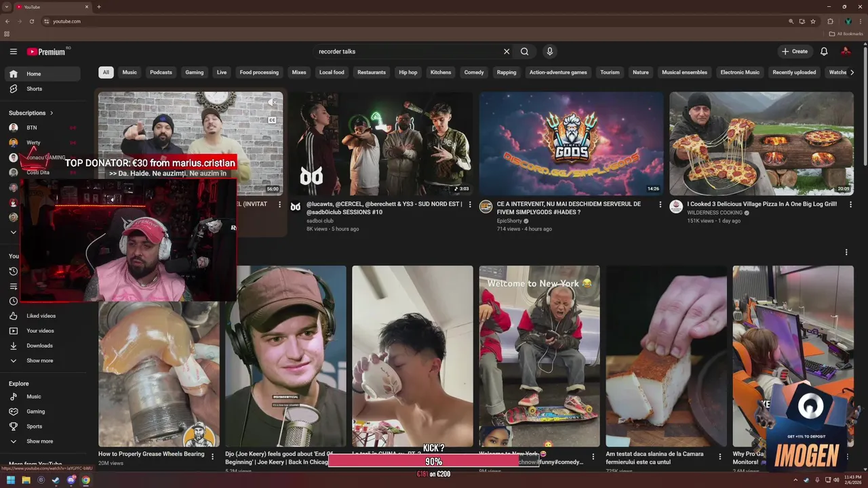Open Your videos page

[42, 331]
